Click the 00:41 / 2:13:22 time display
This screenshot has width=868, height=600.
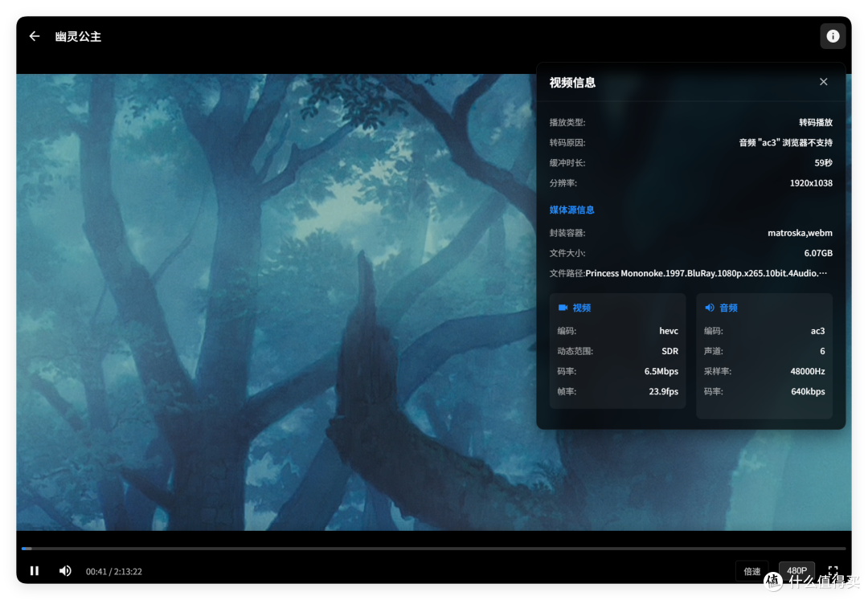114,571
